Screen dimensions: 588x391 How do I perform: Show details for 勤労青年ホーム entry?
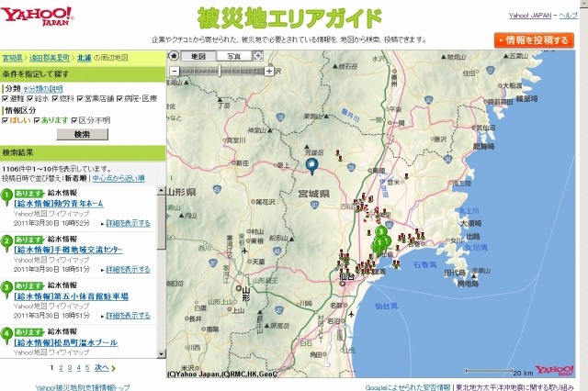pyautogui.click(x=129, y=223)
